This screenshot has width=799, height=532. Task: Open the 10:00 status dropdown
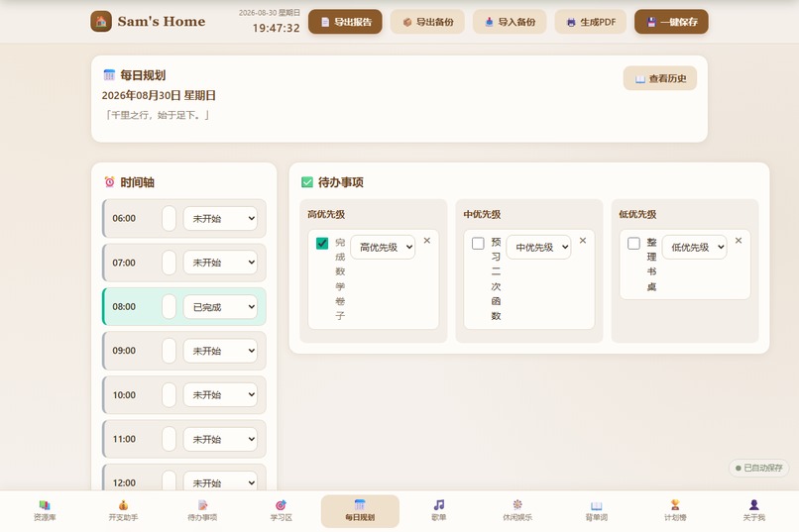click(220, 394)
